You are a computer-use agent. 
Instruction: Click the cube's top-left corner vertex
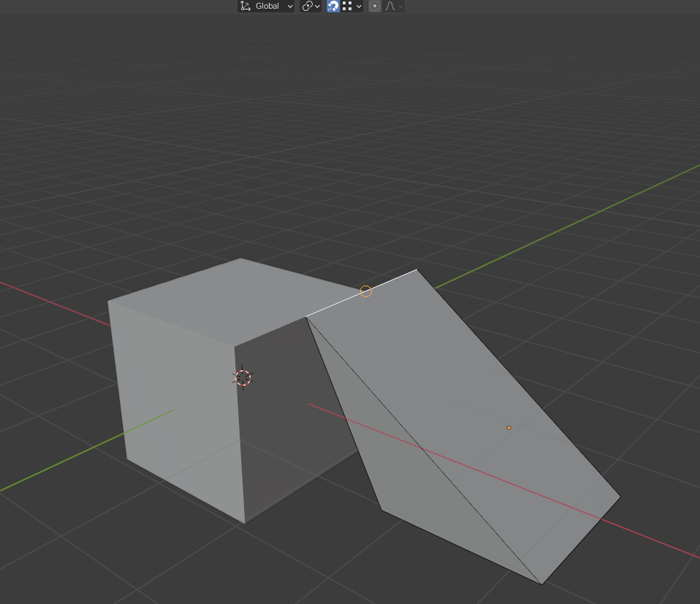[x=108, y=302]
